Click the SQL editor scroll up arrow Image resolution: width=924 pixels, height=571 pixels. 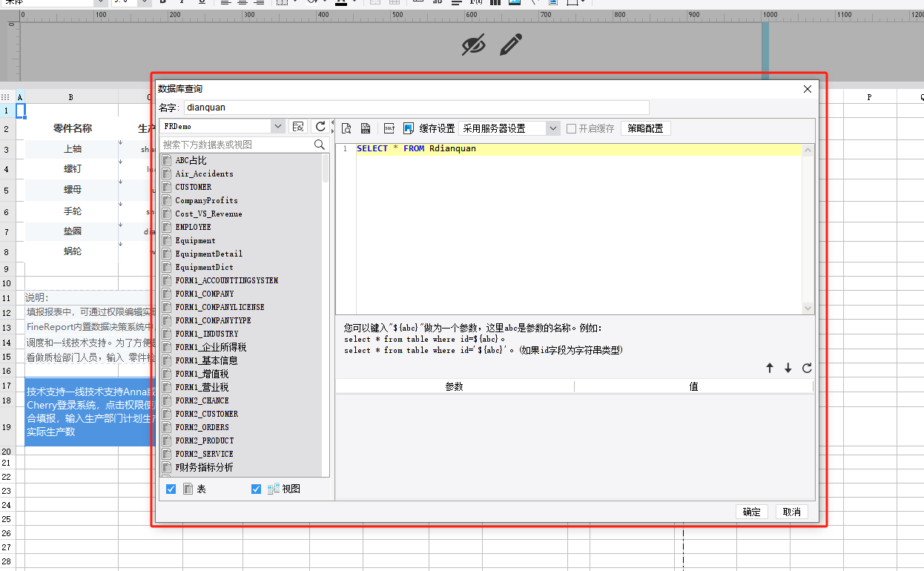[x=808, y=151]
